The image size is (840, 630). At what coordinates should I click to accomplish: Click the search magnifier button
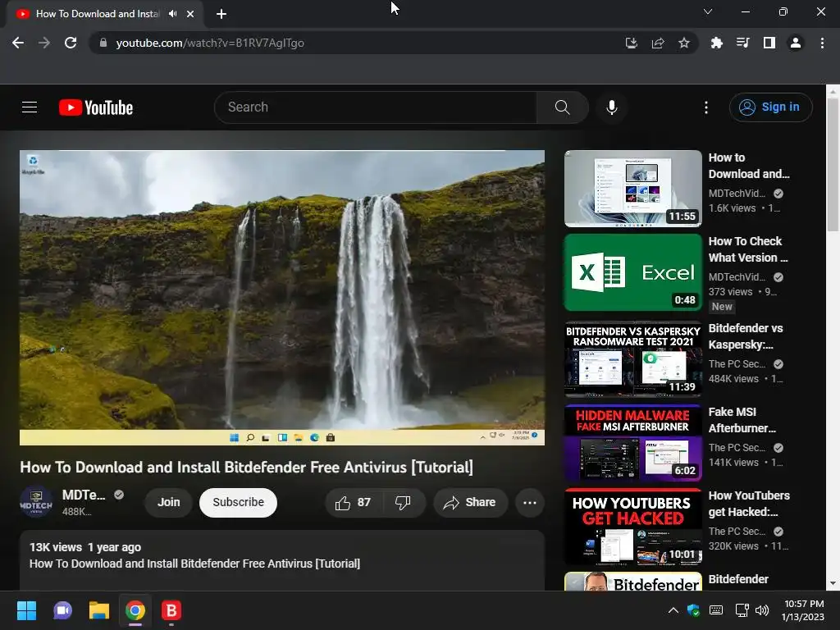click(x=562, y=107)
